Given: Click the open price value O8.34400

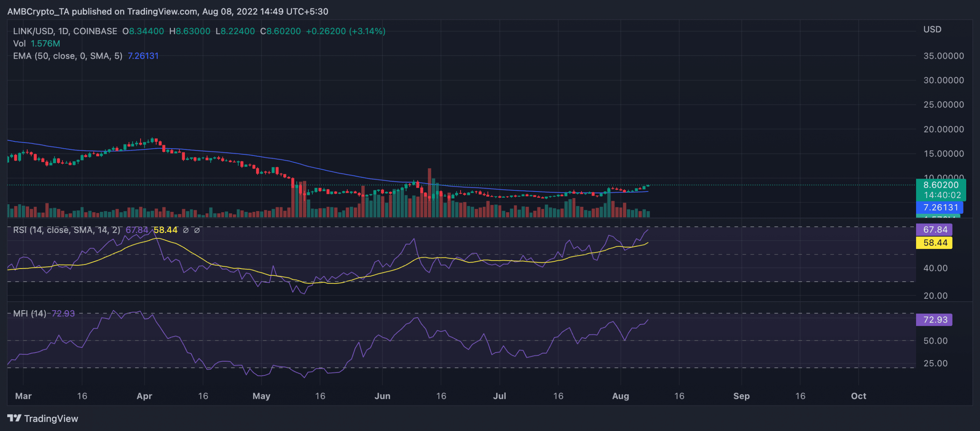Looking at the screenshot, I should pyautogui.click(x=143, y=31).
